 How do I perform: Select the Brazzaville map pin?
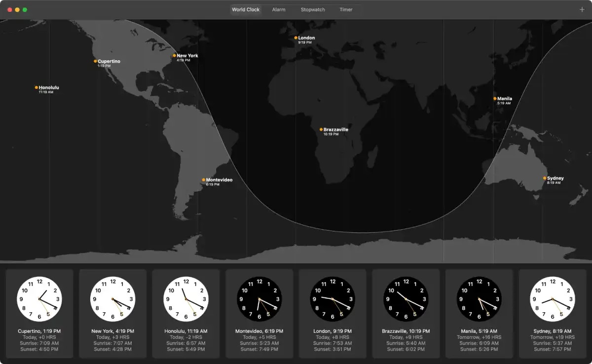coord(321,129)
